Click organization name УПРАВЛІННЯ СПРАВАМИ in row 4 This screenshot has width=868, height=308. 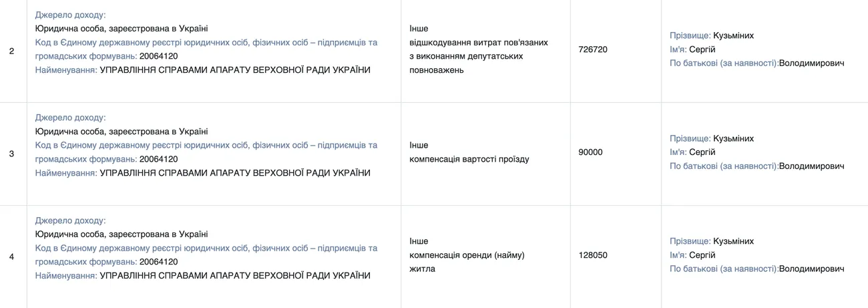[x=234, y=276]
